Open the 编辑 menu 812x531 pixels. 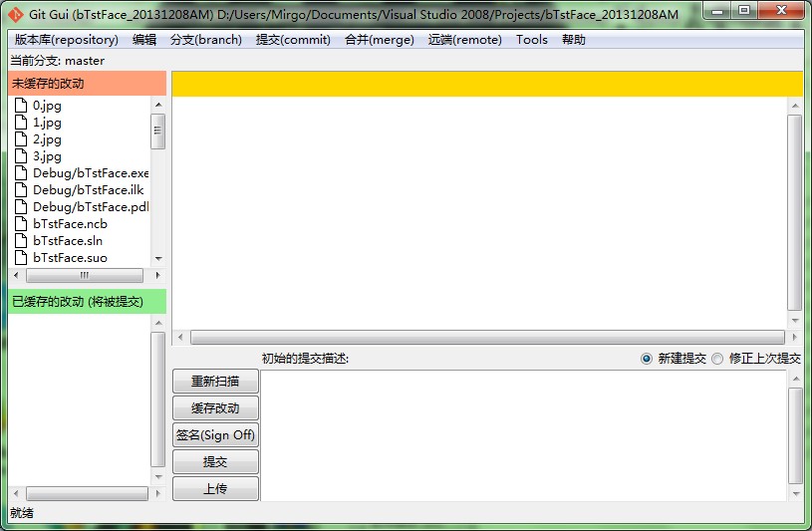[x=143, y=40]
